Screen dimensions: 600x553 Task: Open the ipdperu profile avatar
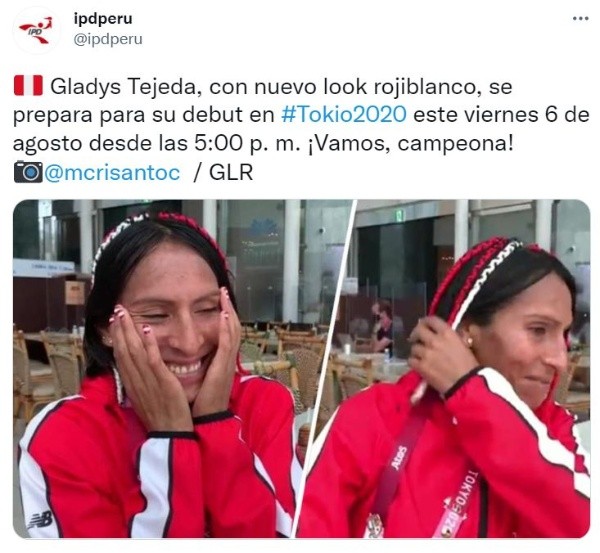[x=35, y=30]
